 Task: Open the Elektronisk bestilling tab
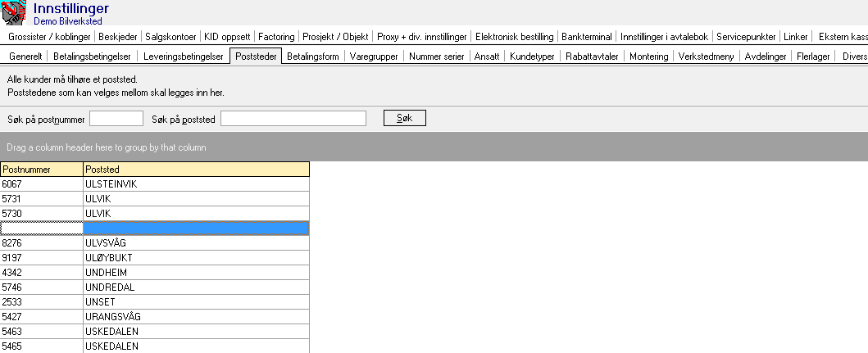coord(514,37)
